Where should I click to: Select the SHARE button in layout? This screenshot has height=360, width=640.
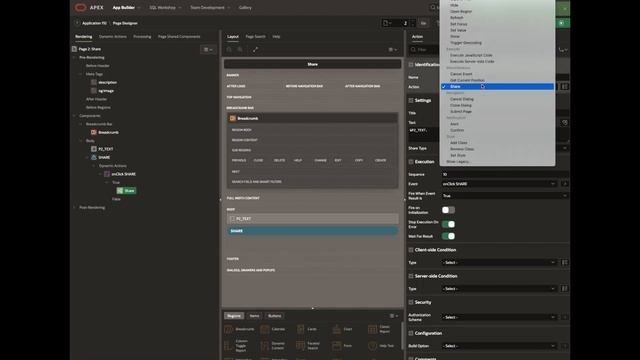click(312, 231)
